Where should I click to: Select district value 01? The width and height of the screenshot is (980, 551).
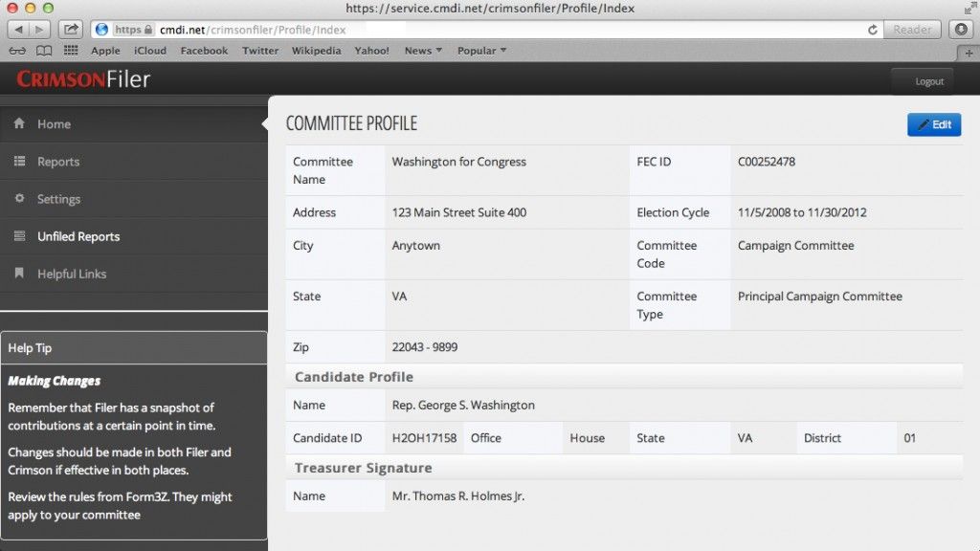pyautogui.click(x=909, y=438)
